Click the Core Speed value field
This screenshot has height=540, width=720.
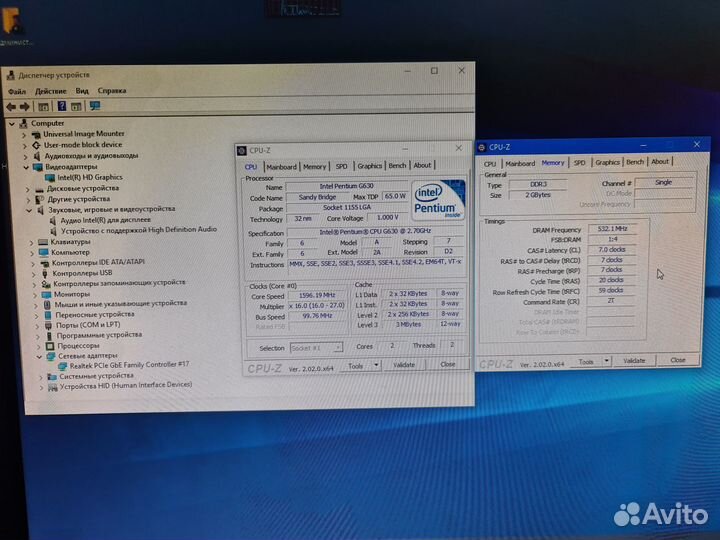coord(317,295)
